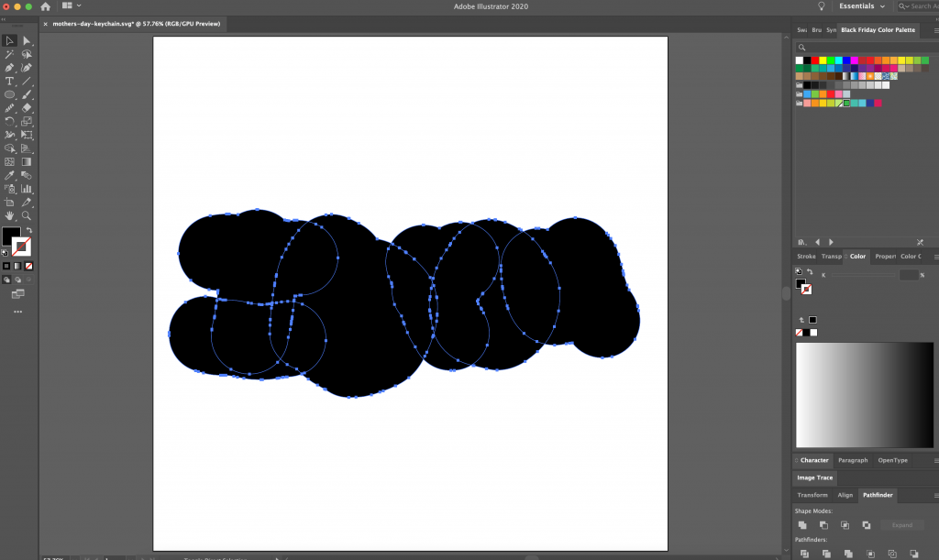This screenshot has height=560, width=939.
Task: Choose the Shaper pencil tool
Action: 9,108
